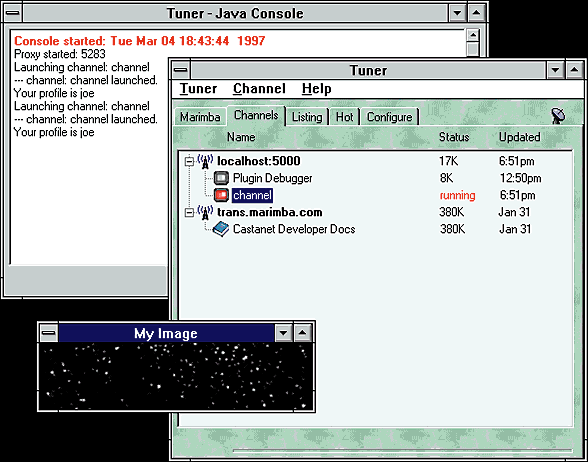
Task: Open the Java Console system menu box
Action: (13, 13)
